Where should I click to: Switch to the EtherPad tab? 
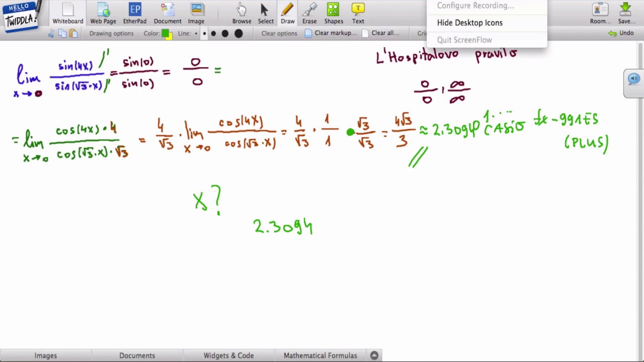tap(135, 14)
